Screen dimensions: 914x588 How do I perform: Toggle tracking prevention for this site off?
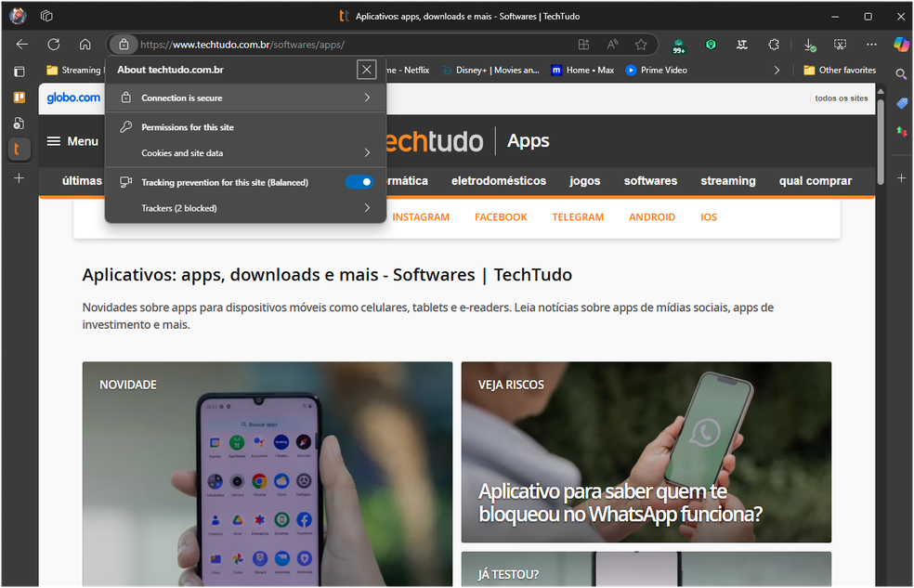point(359,182)
